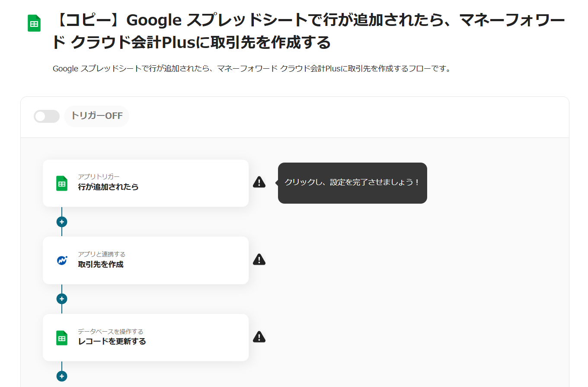
Task: Click the flow description text below the title
Action: 252,69
